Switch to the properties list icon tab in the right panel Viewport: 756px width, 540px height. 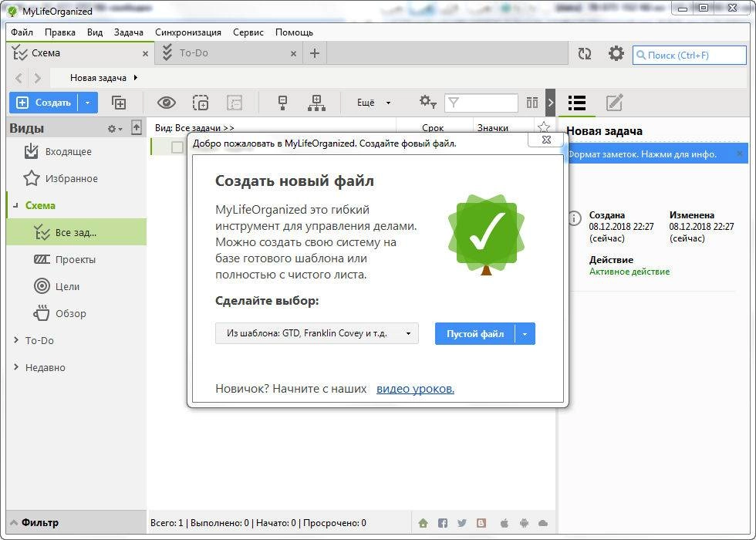coord(577,103)
